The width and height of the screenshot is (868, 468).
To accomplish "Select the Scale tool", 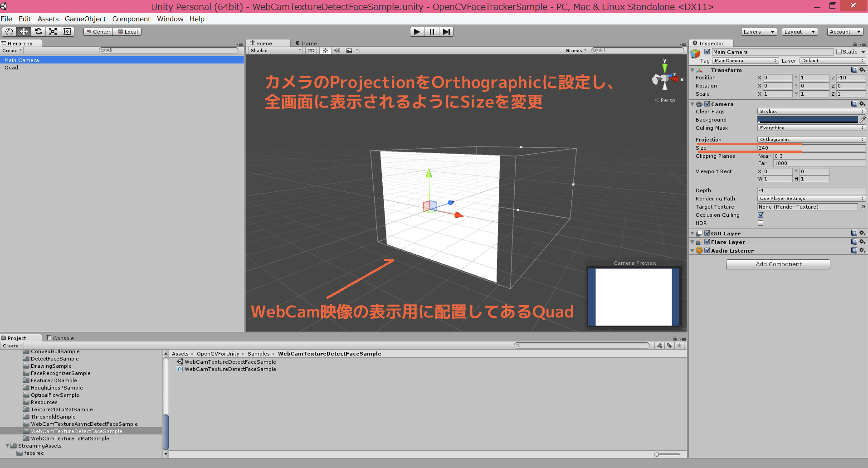I will click(53, 32).
